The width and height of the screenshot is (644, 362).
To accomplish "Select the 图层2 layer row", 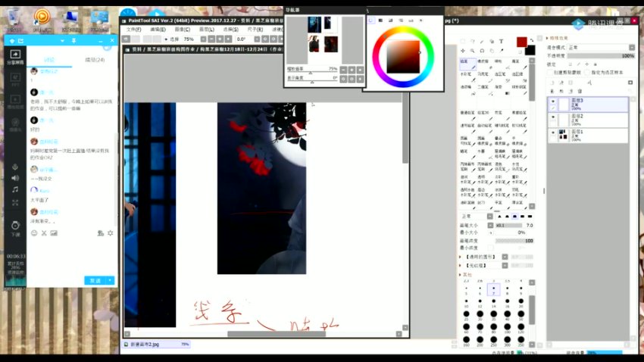I will tap(588, 120).
